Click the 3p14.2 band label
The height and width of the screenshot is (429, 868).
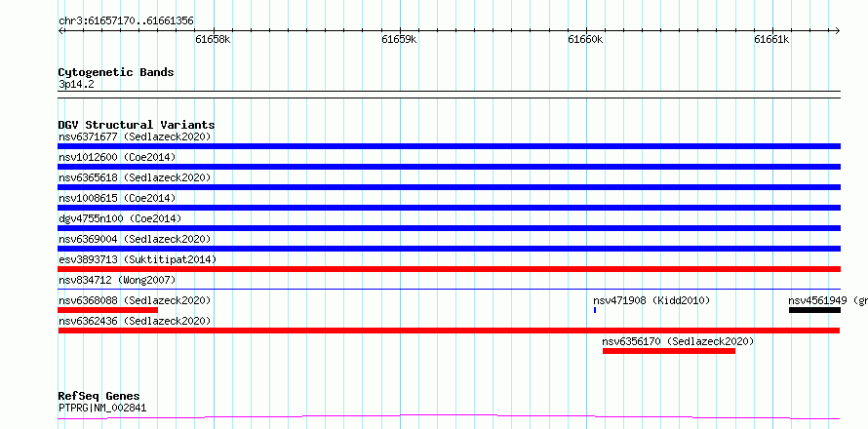tap(76, 85)
